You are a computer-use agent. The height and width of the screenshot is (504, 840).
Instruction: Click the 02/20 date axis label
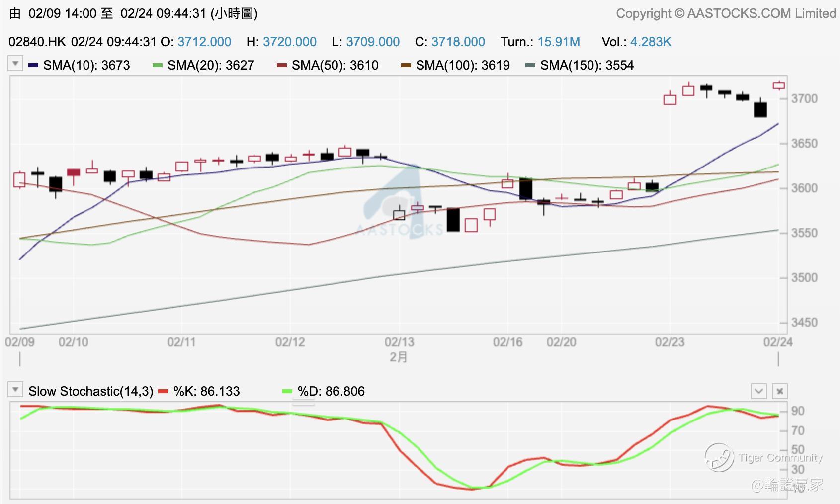pyautogui.click(x=561, y=342)
